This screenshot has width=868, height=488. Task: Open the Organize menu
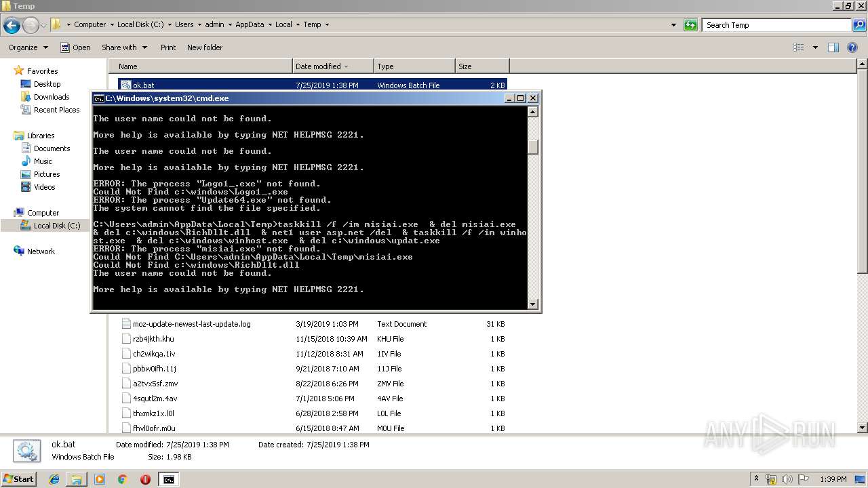28,47
